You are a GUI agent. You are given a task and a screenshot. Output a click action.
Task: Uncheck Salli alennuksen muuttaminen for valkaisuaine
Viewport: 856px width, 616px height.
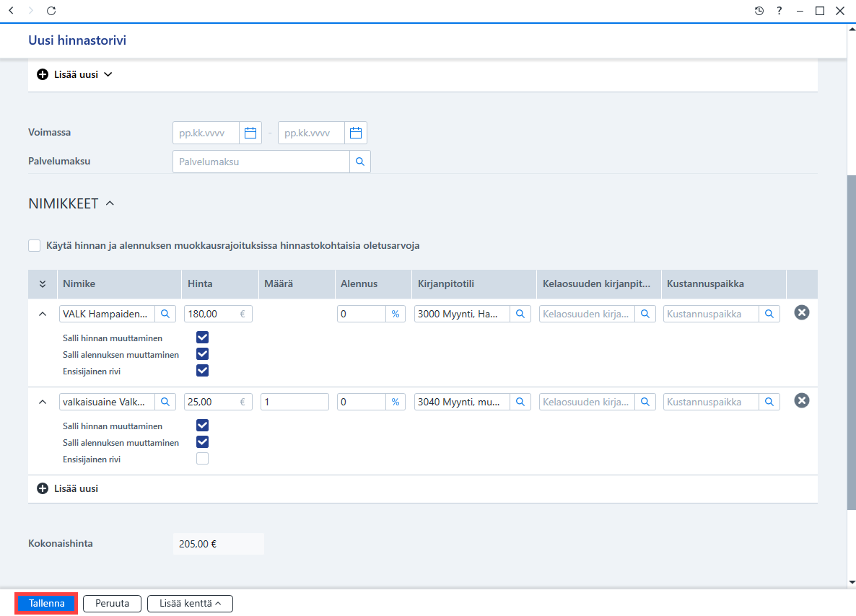[202, 442]
